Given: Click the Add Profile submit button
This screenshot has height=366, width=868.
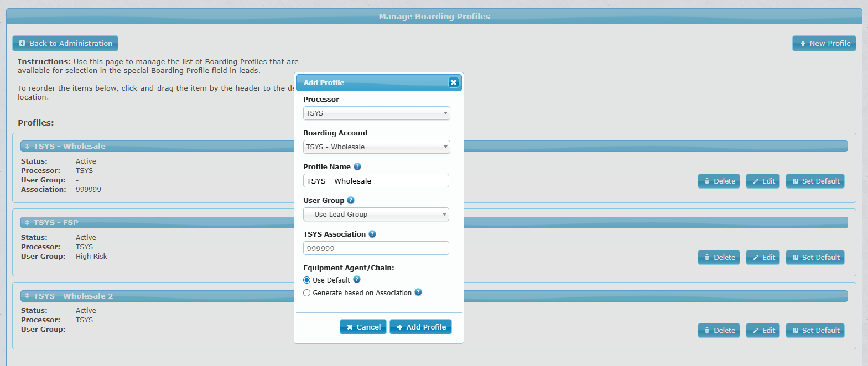Looking at the screenshot, I should [421, 327].
